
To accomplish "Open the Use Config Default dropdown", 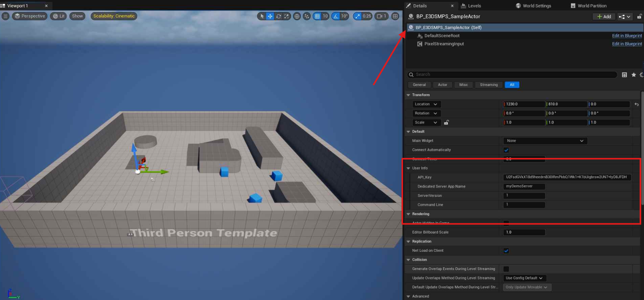I will [x=524, y=278].
